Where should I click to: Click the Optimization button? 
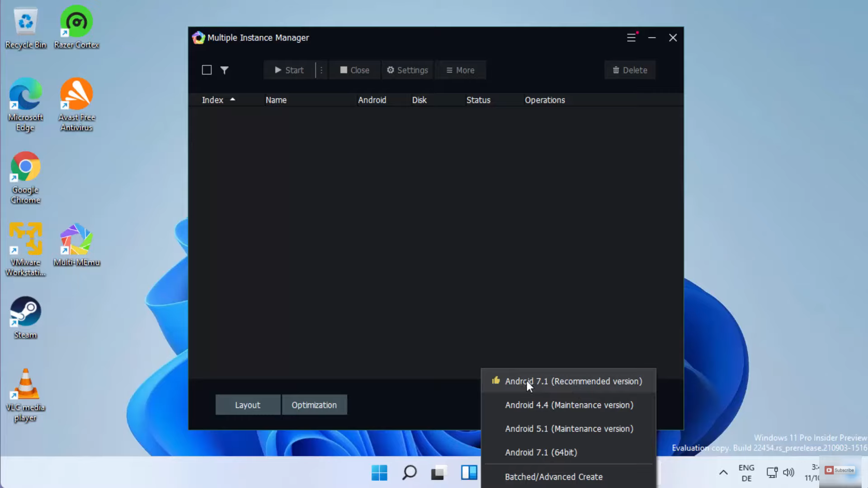(314, 405)
